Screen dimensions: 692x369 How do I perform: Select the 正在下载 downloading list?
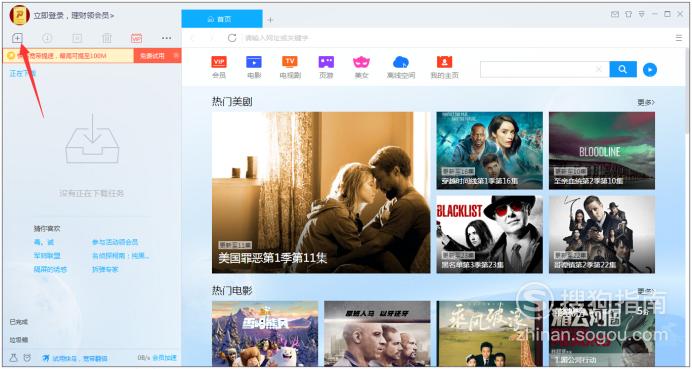tap(23, 74)
